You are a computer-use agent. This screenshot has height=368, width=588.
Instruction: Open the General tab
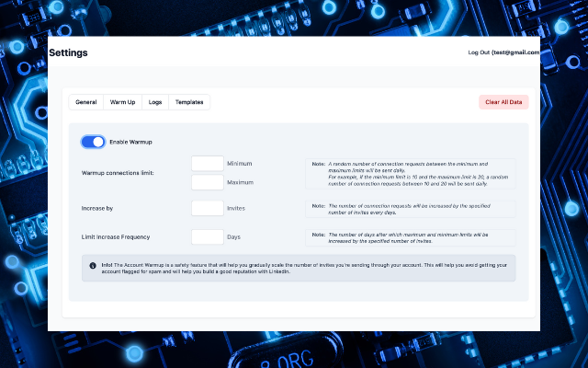[x=85, y=102]
